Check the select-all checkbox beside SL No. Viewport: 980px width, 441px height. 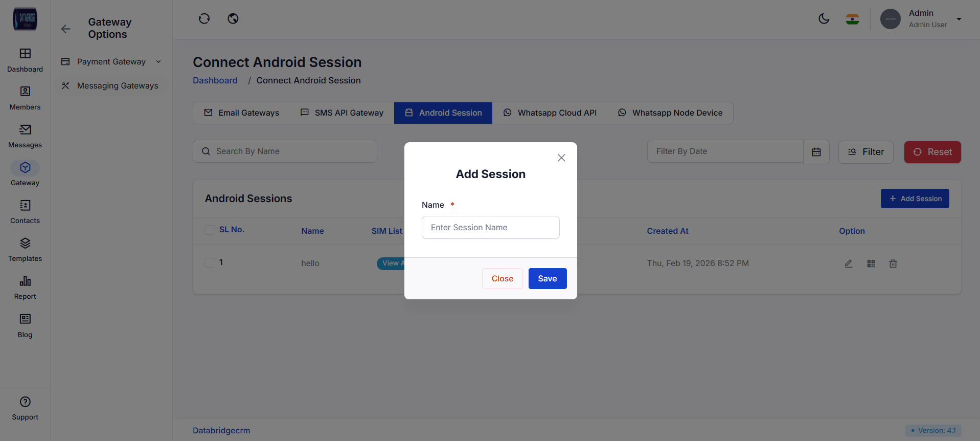point(210,230)
